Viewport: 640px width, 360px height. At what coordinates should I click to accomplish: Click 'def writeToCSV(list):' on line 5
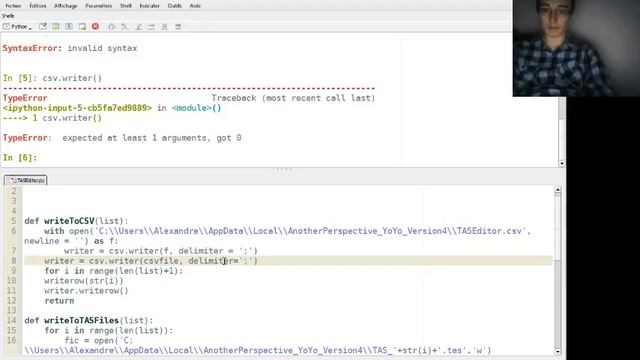pyautogui.click(x=76, y=221)
